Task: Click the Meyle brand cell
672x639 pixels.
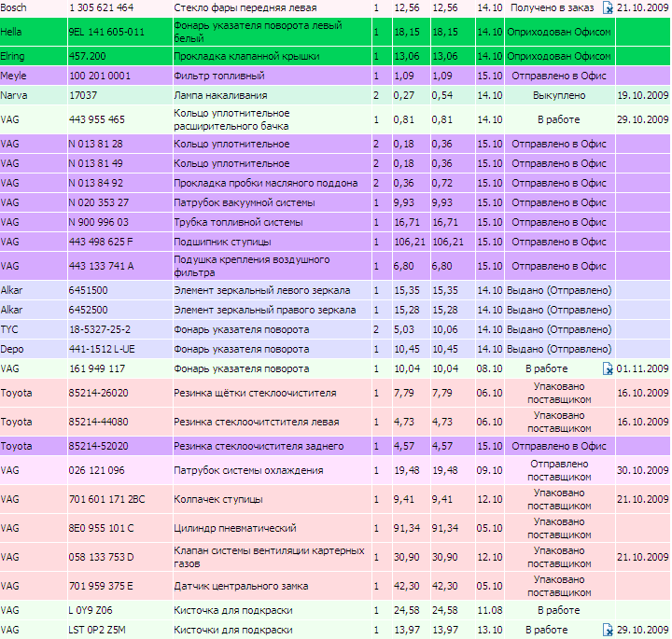Action: 34,76
